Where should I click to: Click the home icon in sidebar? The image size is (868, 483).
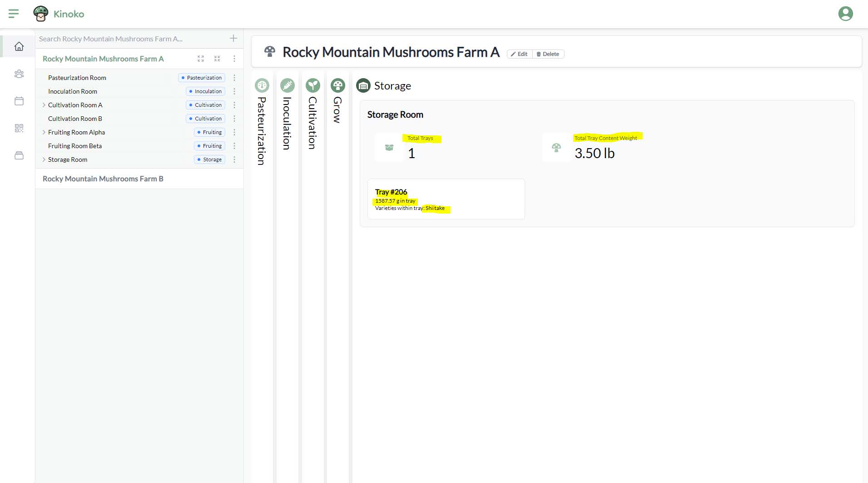pos(19,46)
